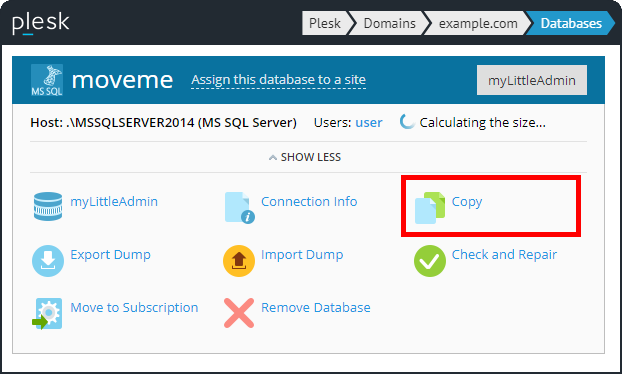622x374 pixels.
Task: Click the Plesk logo
Action: coord(40,23)
